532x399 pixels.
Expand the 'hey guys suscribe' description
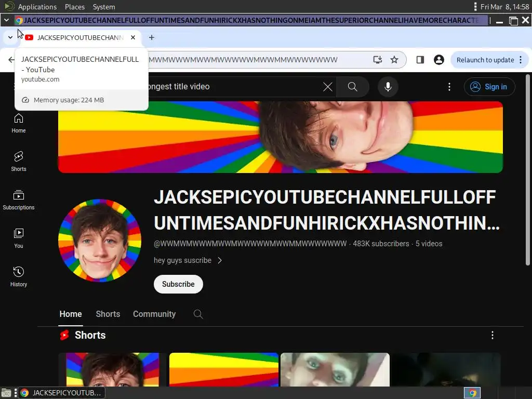(188, 260)
